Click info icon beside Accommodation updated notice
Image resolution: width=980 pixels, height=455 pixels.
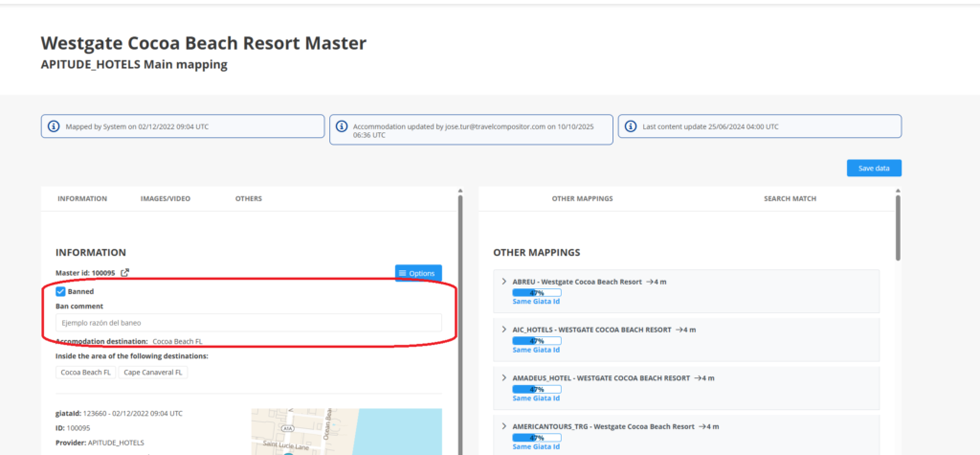coord(342,126)
